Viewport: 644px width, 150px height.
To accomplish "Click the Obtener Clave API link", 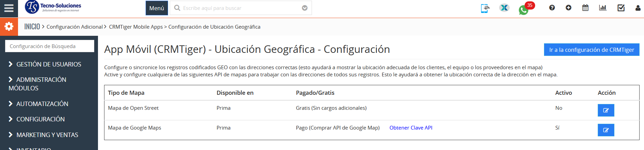I will (x=411, y=128).
